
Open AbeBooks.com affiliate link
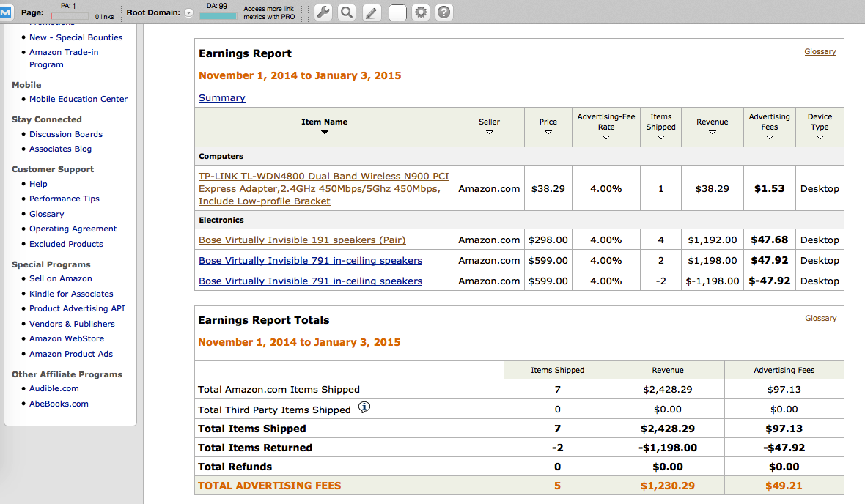tap(59, 404)
